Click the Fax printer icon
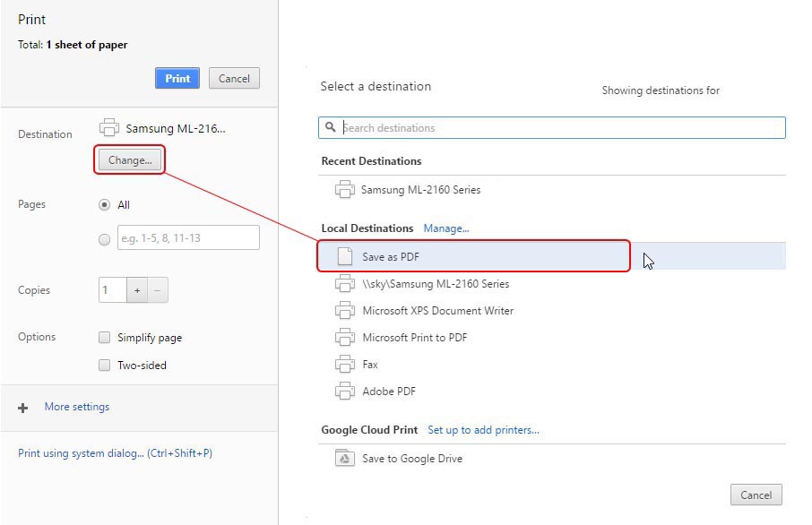The width and height of the screenshot is (812, 525). [x=344, y=365]
